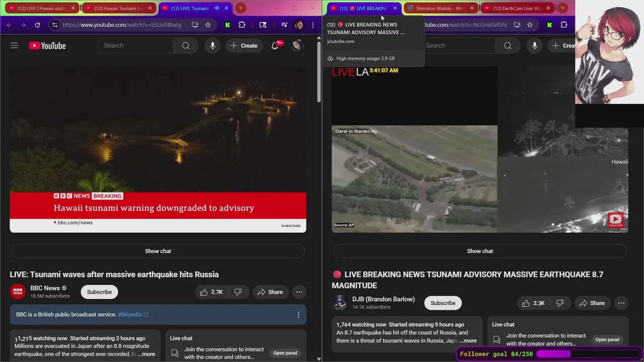Click YouTube logo in left window
Screen dimensions: 644x362
pyautogui.click(x=47, y=46)
